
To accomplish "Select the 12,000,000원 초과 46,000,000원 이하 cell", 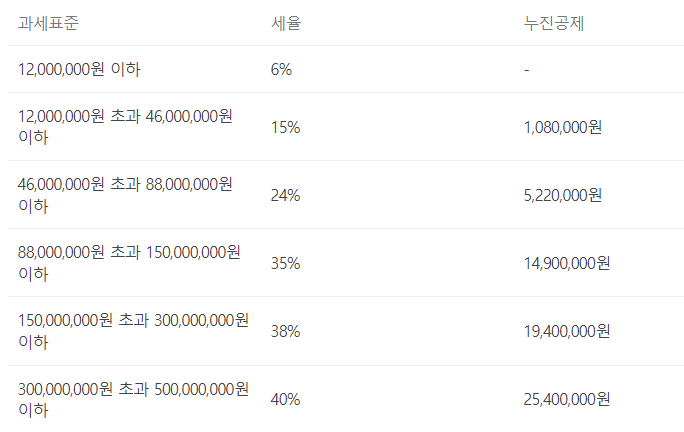I will [126, 127].
